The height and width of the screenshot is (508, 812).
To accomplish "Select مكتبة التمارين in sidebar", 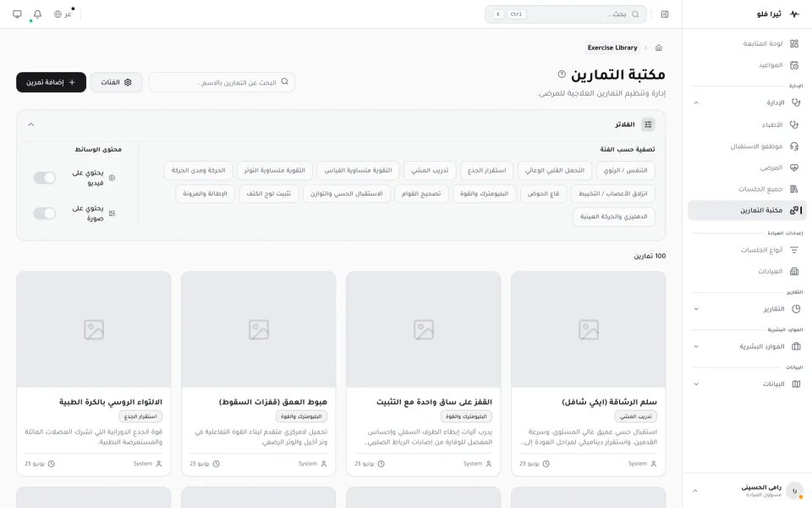I will click(747, 210).
